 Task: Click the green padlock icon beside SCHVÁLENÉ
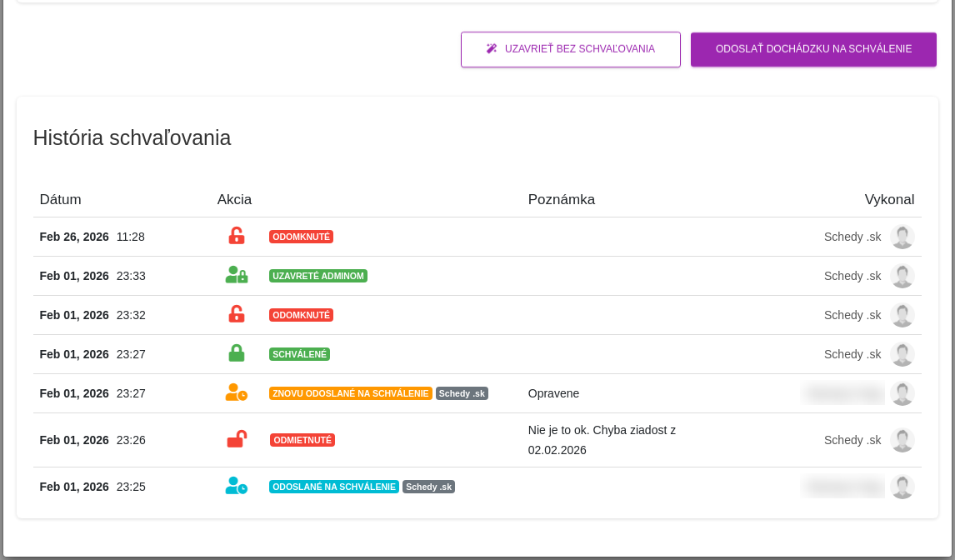click(x=237, y=353)
